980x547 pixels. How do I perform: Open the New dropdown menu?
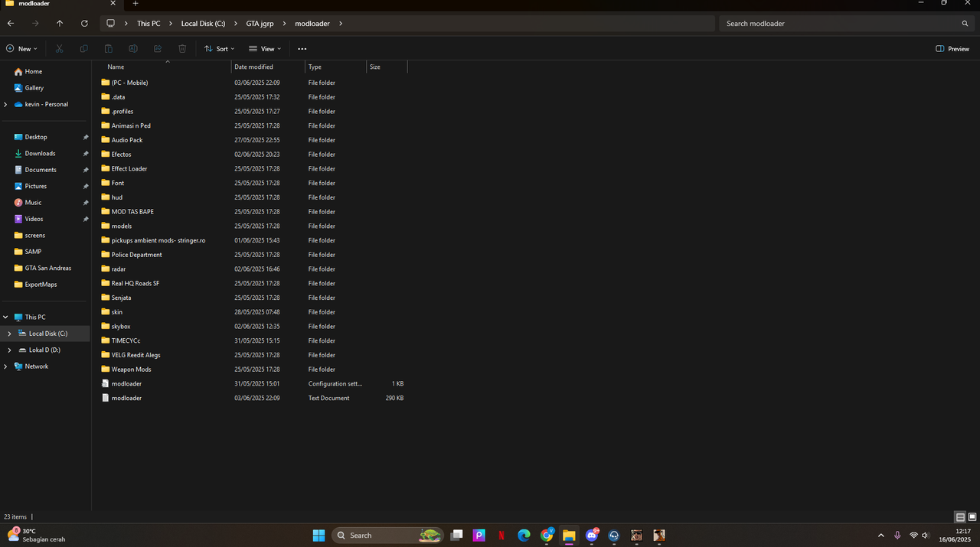pos(21,49)
